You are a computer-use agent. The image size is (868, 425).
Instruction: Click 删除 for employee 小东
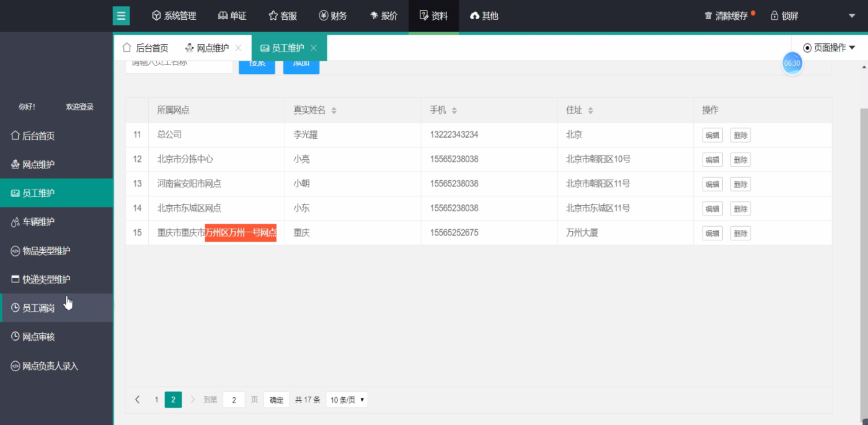(x=740, y=209)
